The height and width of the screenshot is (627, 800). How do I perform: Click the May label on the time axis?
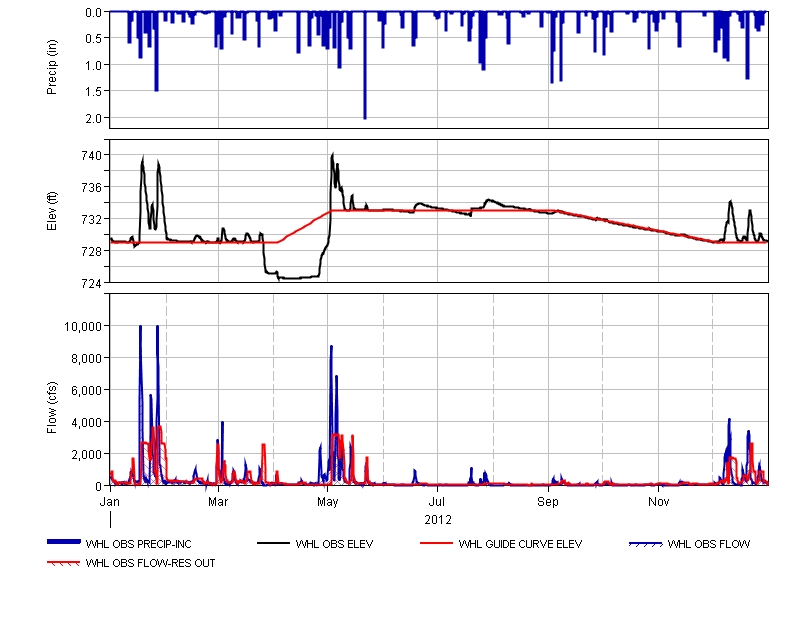click(x=328, y=499)
